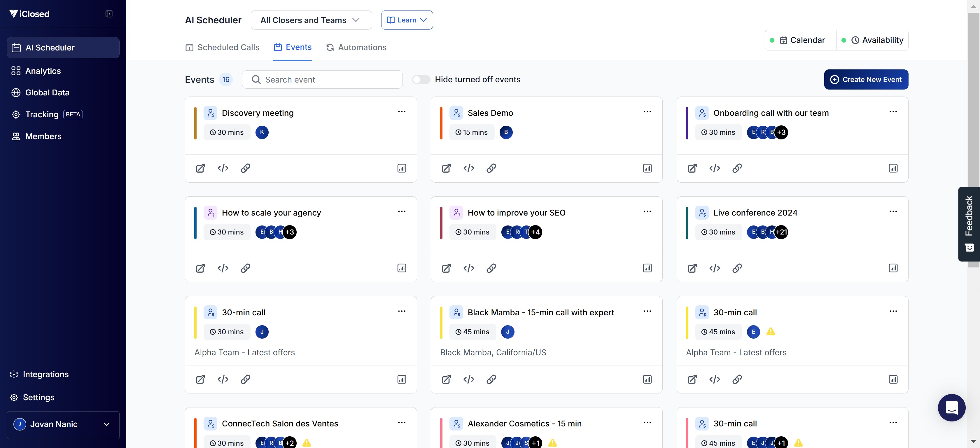Collapse the sidebar panel icon
Screen dimensions: 980x448
[x=109, y=14]
